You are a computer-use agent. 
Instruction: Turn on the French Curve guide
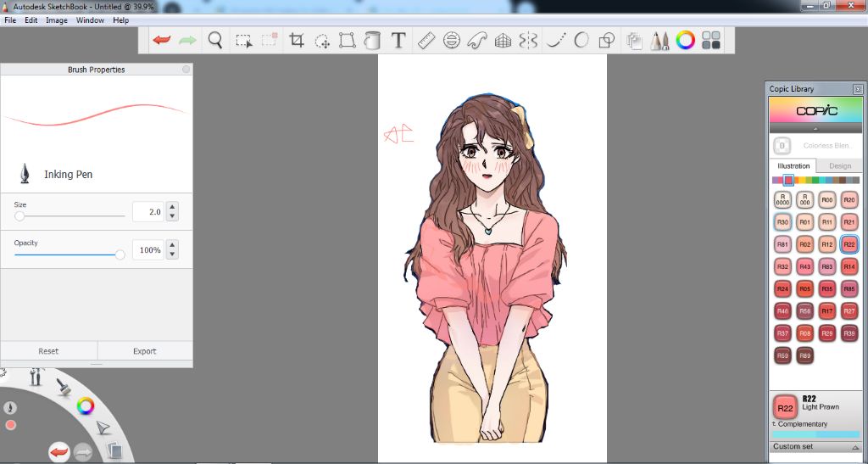point(477,41)
